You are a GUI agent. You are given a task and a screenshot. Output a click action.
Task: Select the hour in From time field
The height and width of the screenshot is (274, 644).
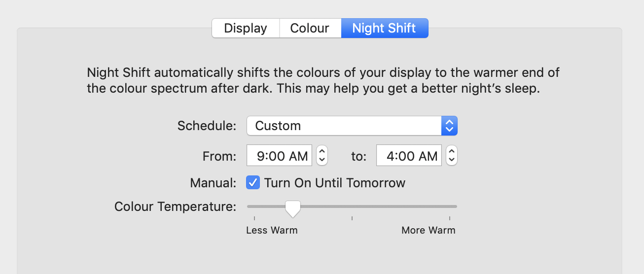click(261, 156)
